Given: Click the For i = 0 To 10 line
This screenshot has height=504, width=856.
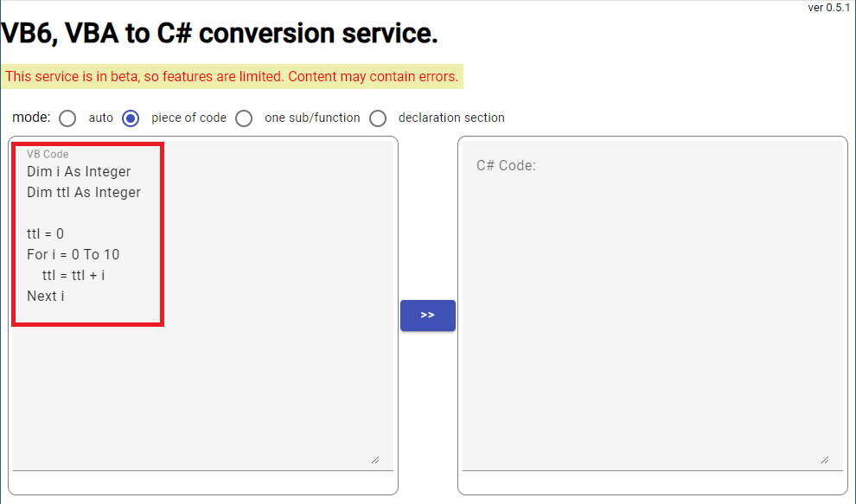Looking at the screenshot, I should [x=73, y=254].
